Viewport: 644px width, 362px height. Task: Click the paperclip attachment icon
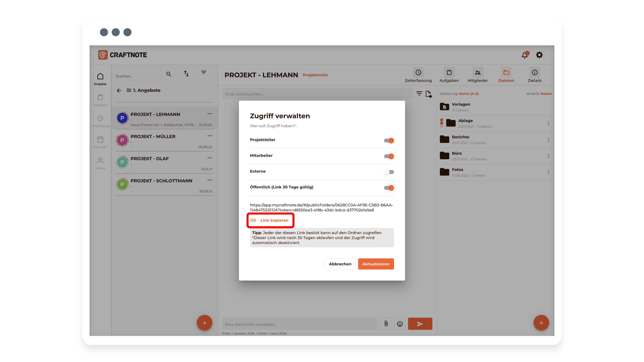pos(386,324)
